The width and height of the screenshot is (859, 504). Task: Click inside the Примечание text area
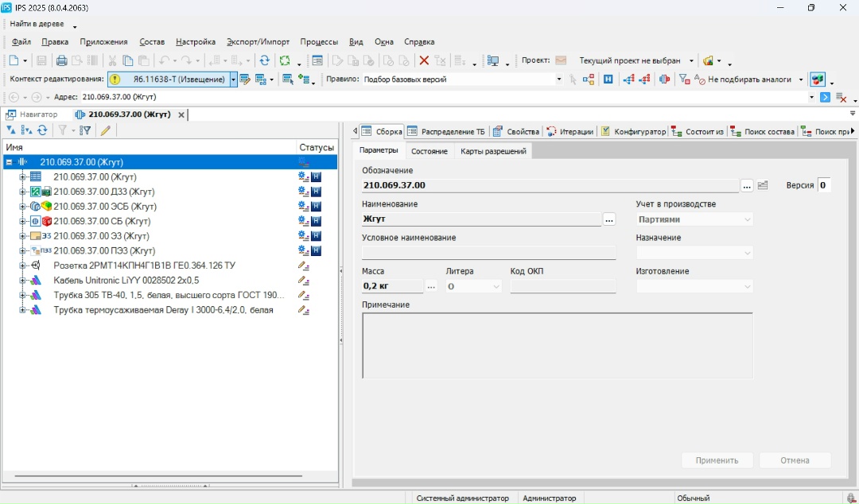(x=557, y=345)
